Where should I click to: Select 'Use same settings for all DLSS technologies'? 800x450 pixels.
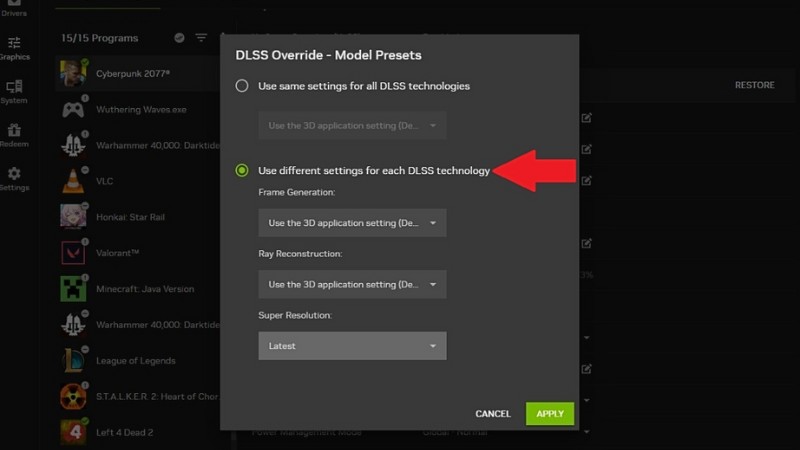coord(242,86)
